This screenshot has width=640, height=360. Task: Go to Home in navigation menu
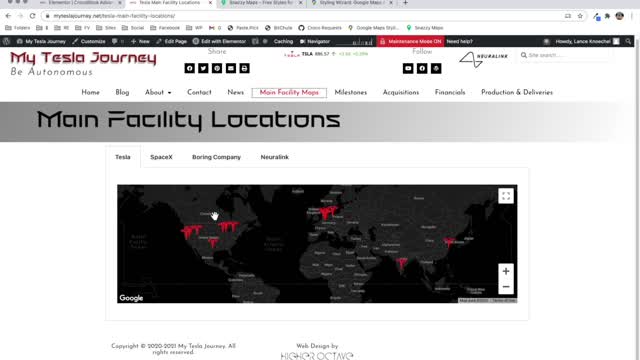coord(91,93)
